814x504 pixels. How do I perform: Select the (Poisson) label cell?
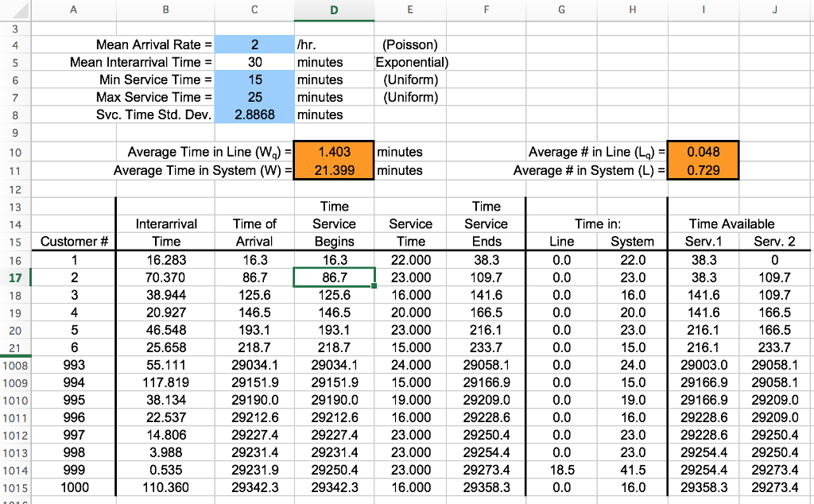pyautogui.click(x=410, y=45)
